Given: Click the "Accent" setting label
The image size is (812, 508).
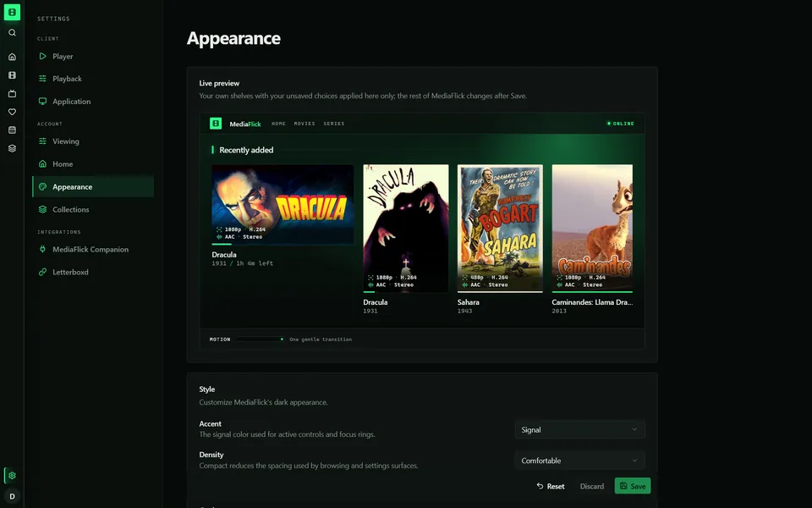Looking at the screenshot, I should tap(211, 423).
